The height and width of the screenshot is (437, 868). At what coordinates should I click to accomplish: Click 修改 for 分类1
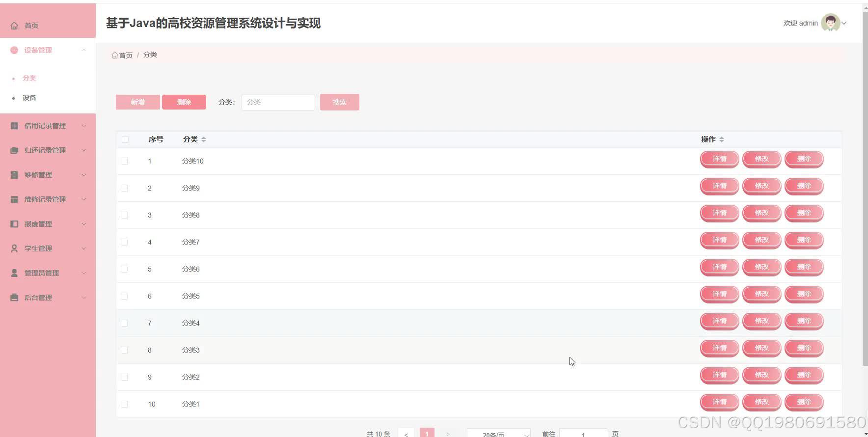762,402
